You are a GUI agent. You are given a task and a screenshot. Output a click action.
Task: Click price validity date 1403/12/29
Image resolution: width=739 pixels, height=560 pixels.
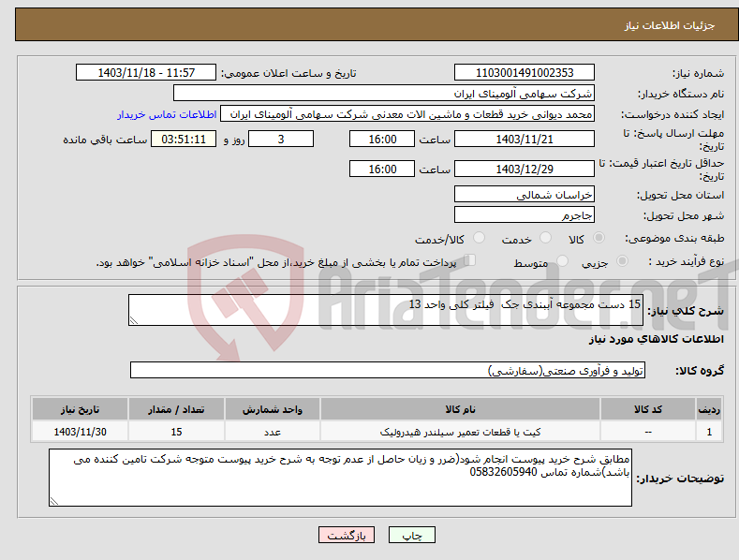point(525,169)
